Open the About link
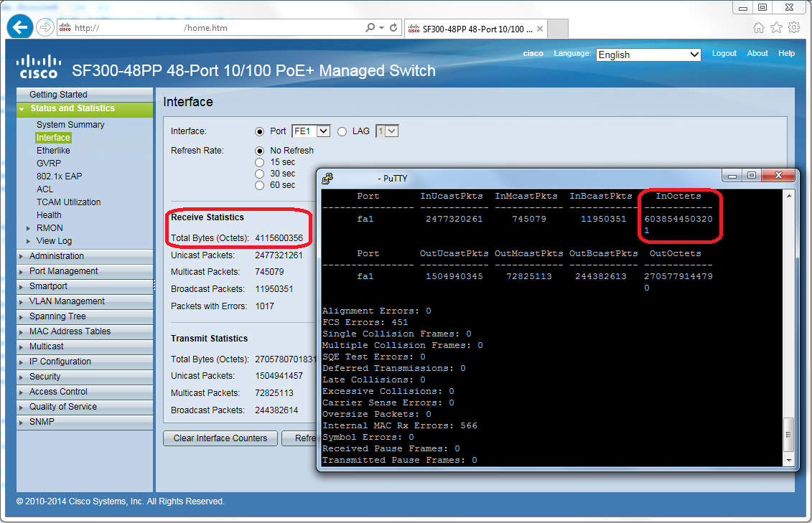812x523 pixels. (757, 53)
